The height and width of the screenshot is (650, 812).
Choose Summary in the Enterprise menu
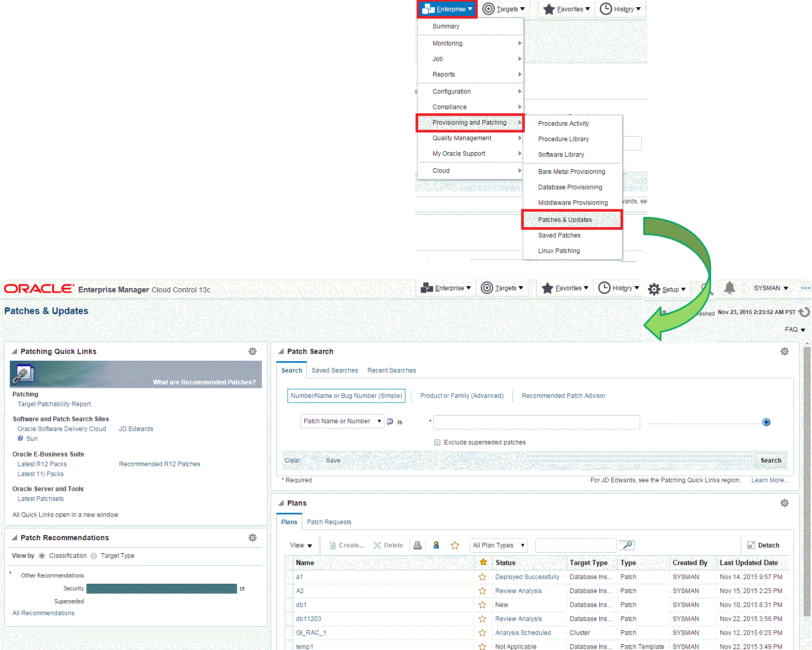[446, 26]
